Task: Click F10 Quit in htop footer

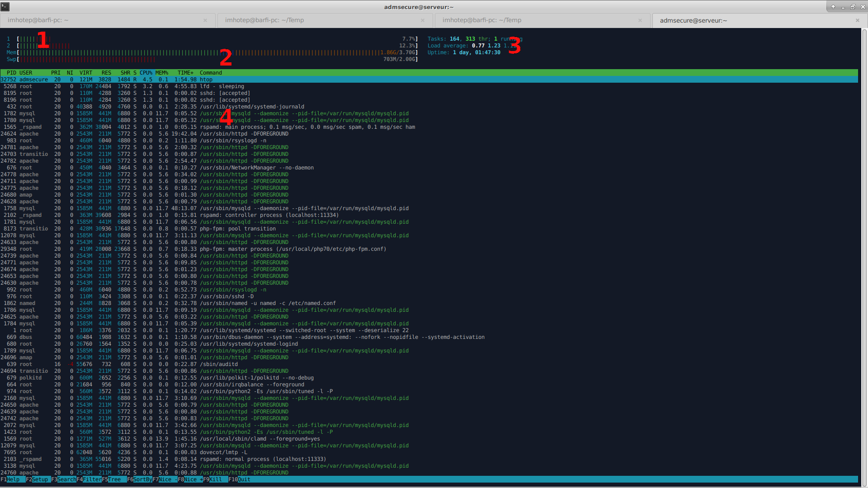Action: 243,479
